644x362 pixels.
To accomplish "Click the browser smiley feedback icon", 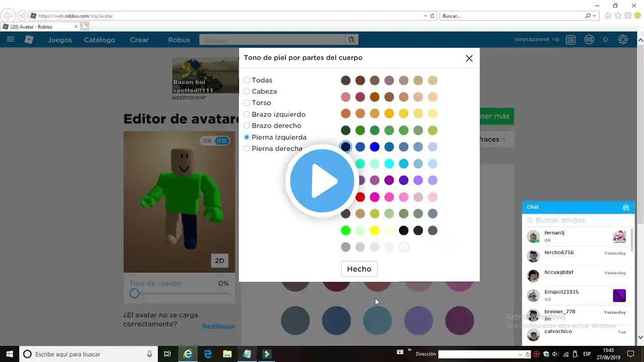I will tap(637, 16).
